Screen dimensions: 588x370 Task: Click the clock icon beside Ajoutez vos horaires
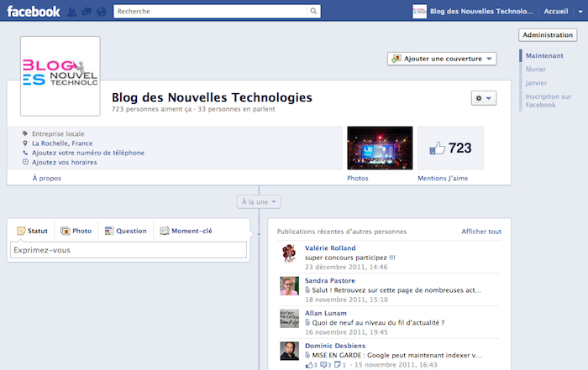coord(25,162)
